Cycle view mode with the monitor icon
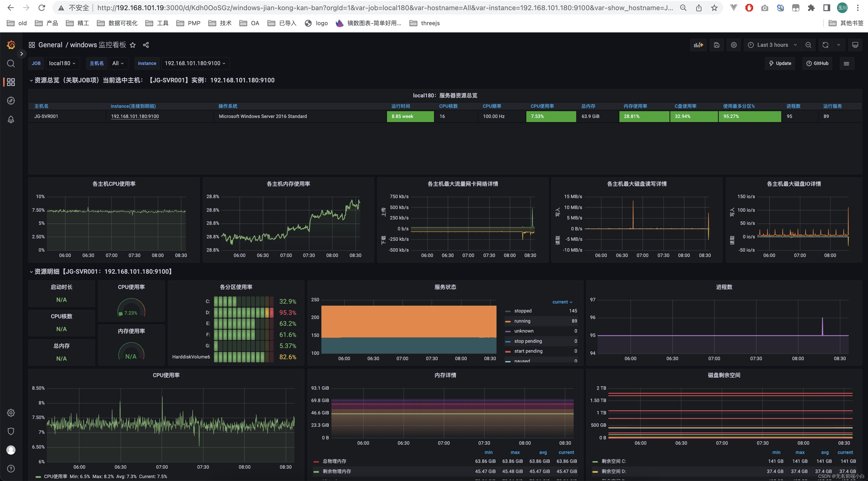 pyautogui.click(x=855, y=45)
